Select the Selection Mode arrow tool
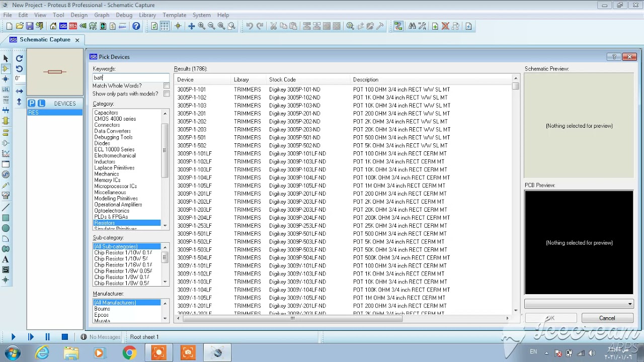The height and width of the screenshot is (362, 644). (x=6, y=58)
